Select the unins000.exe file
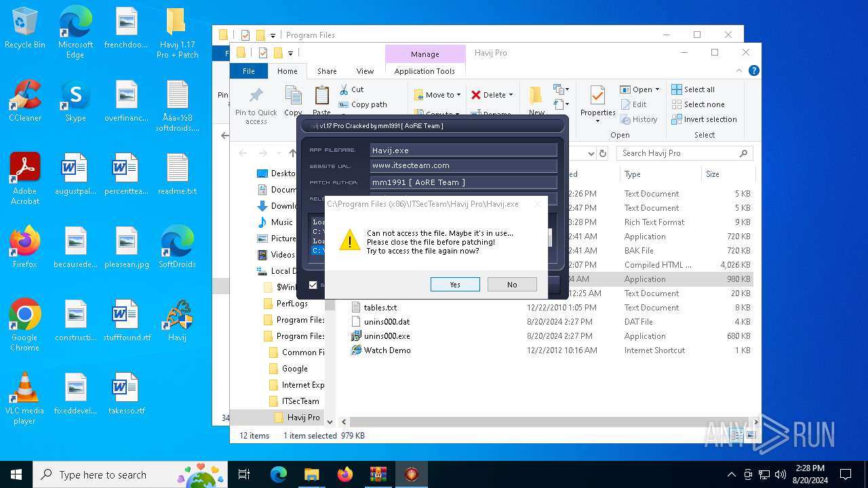Viewport: 868px width, 488px height. (x=387, y=336)
